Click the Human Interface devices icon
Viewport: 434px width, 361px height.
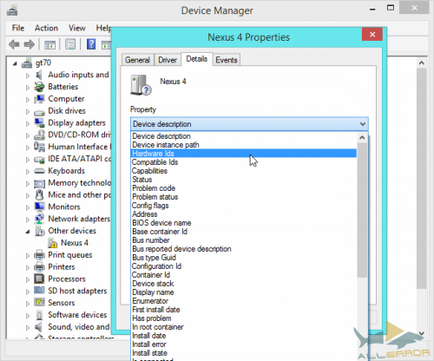tap(39, 147)
